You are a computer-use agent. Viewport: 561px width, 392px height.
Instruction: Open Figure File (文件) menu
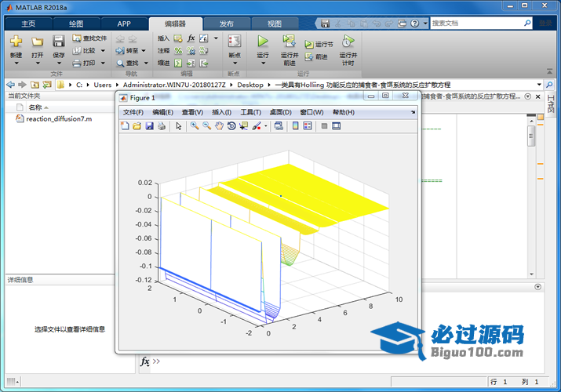(x=133, y=112)
